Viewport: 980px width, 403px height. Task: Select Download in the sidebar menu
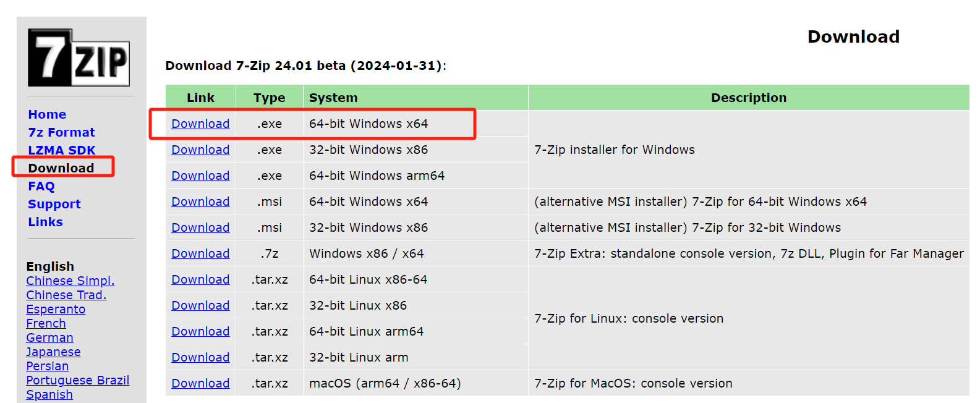click(61, 168)
